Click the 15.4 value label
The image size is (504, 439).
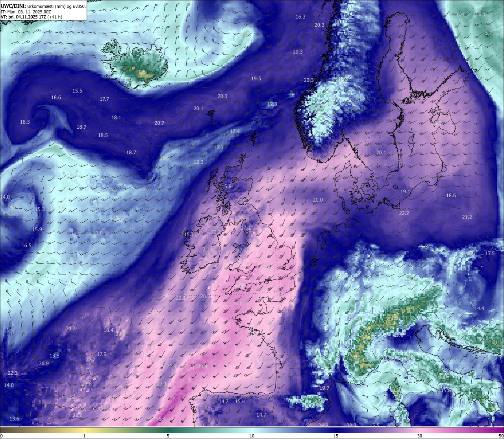pyautogui.click(x=240, y=402)
